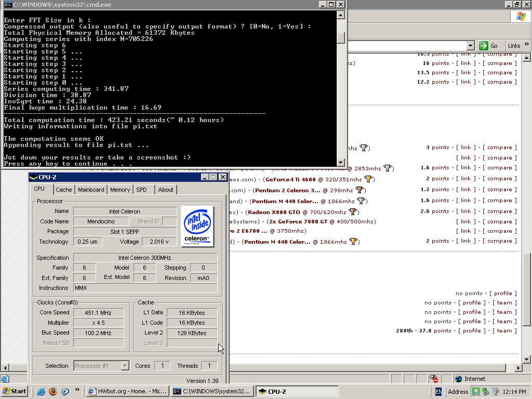Open GeForce4 Ti 4600 @ 320/351mhz link
The image size is (532, 399).
[x=313, y=179]
